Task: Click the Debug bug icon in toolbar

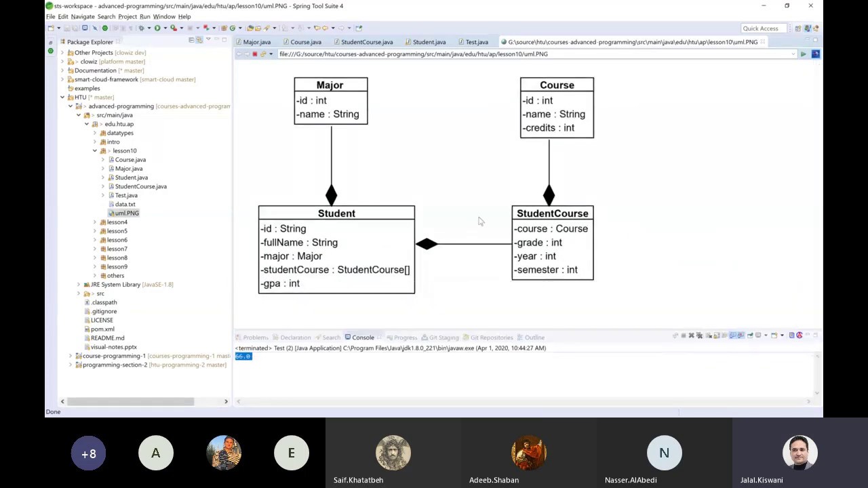Action: [x=141, y=28]
